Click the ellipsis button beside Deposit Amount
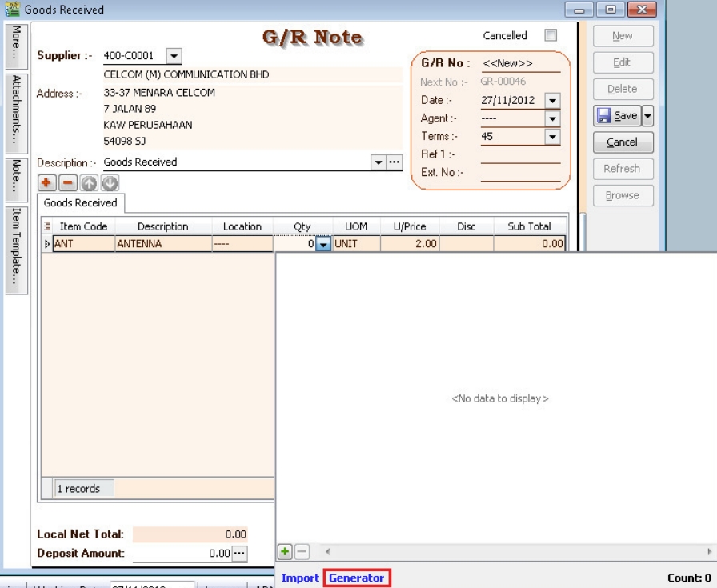 (x=239, y=553)
